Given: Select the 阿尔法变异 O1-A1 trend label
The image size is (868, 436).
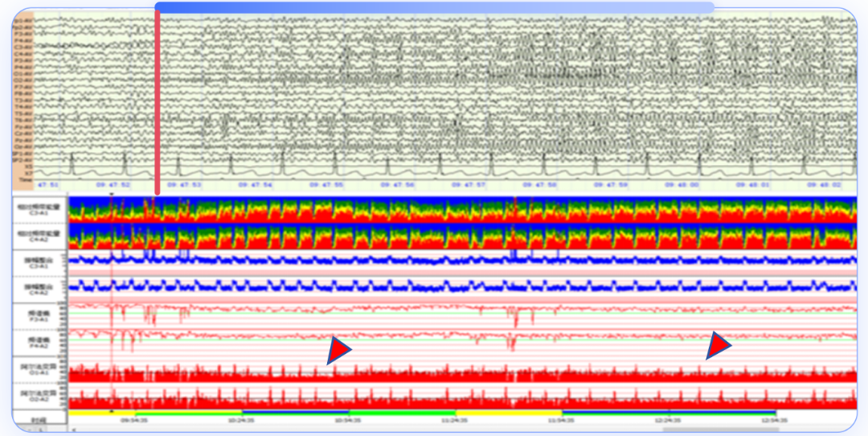Looking at the screenshot, I should [39, 370].
